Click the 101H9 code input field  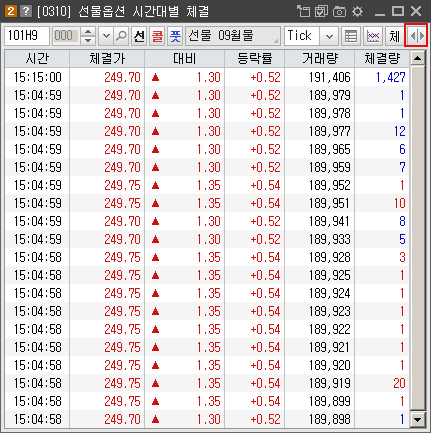[27, 36]
